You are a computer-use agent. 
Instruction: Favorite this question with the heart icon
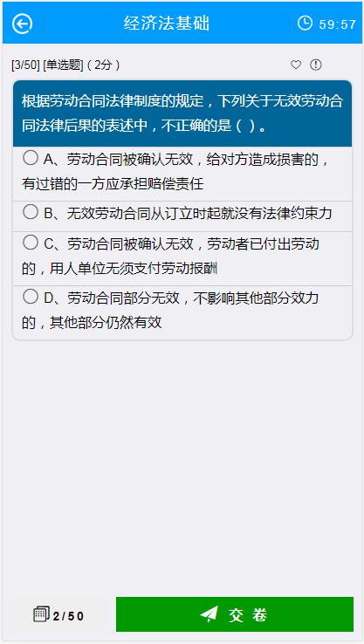point(296,65)
